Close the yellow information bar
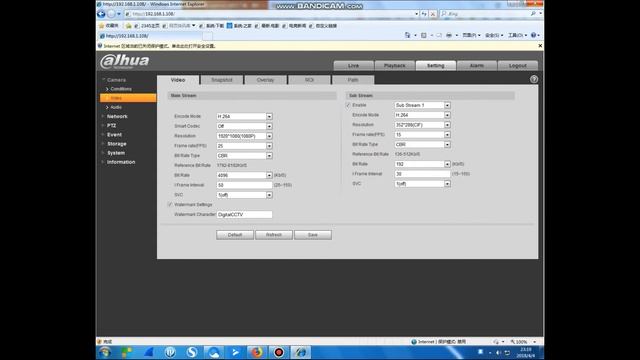Viewport: 640px width, 360px height. [x=540, y=46]
